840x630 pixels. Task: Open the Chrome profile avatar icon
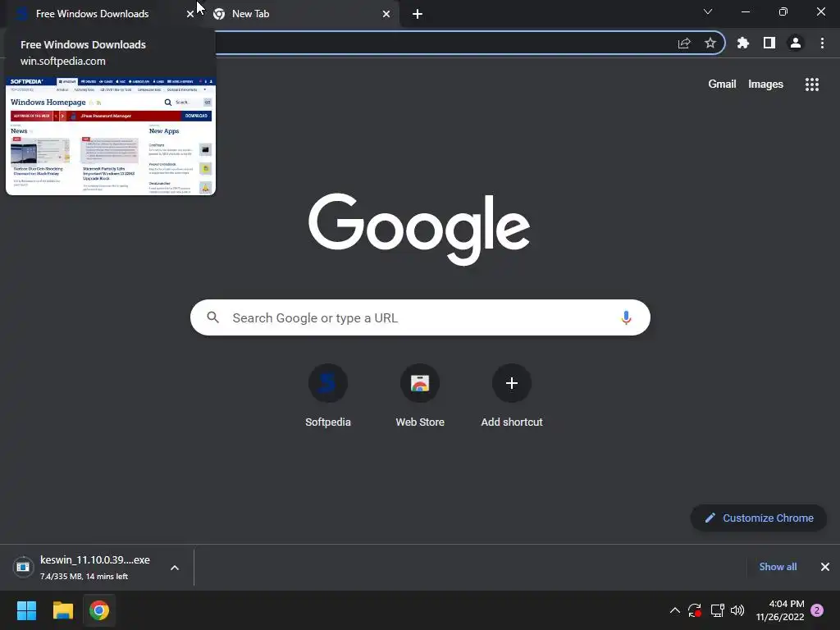(796, 43)
